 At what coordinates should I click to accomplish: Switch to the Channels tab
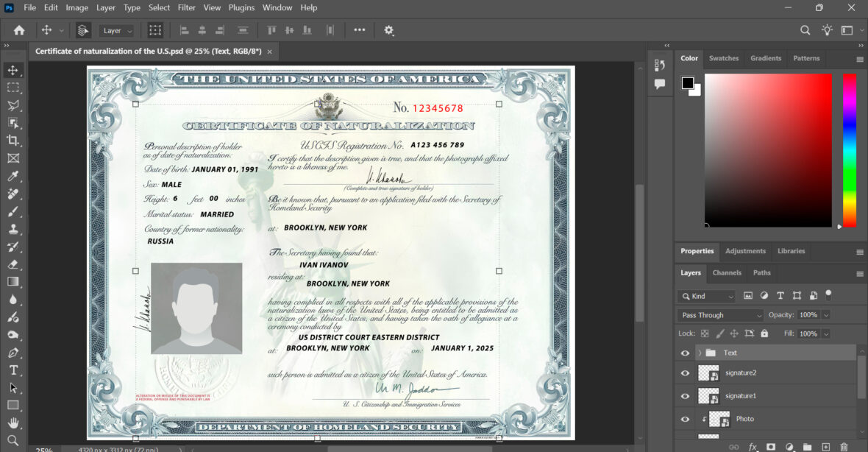coord(727,272)
